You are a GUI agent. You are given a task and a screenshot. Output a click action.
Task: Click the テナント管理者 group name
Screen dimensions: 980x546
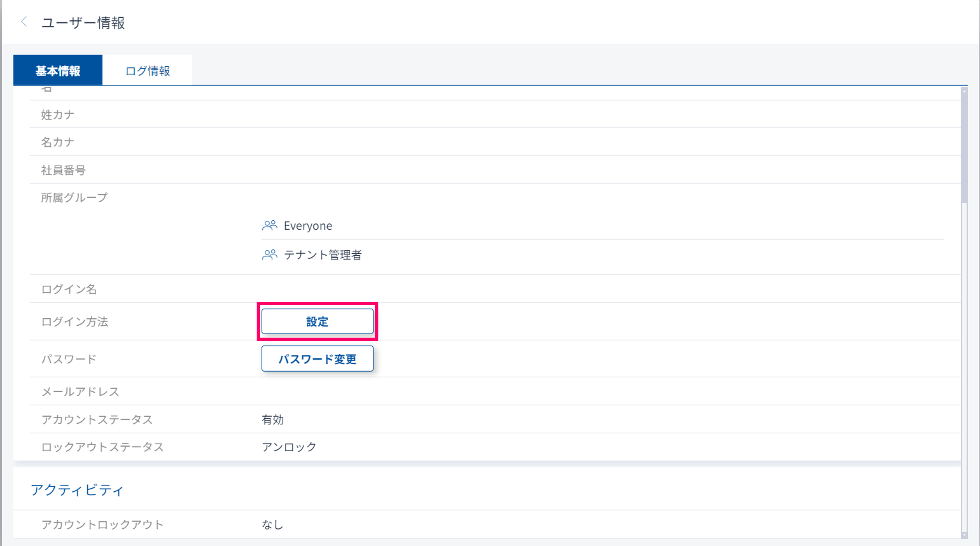click(323, 255)
